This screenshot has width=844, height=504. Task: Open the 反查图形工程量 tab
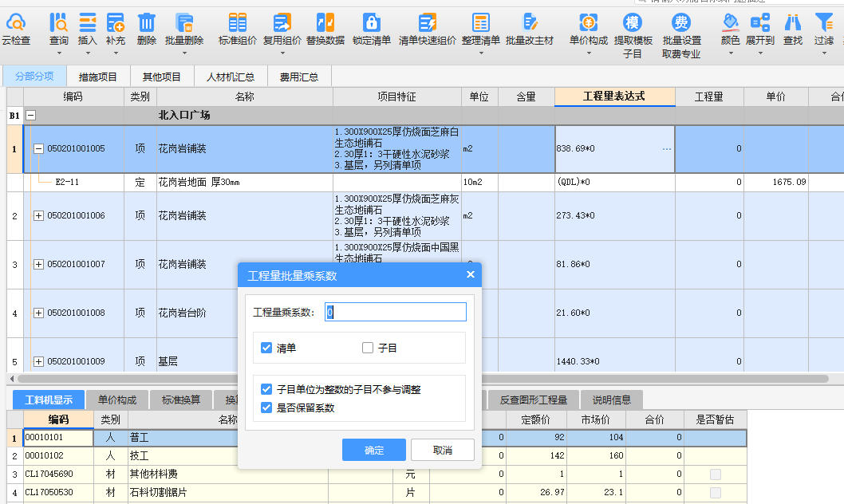click(x=534, y=400)
